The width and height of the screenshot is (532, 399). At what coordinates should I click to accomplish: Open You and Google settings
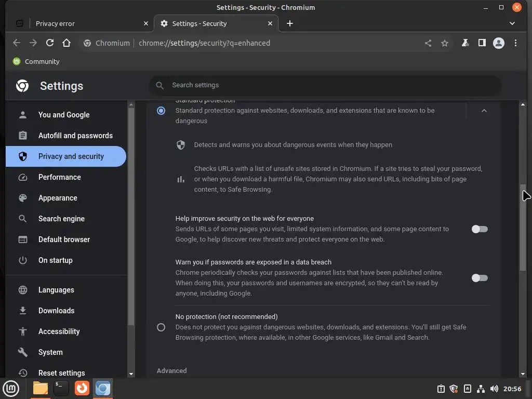pos(66,115)
